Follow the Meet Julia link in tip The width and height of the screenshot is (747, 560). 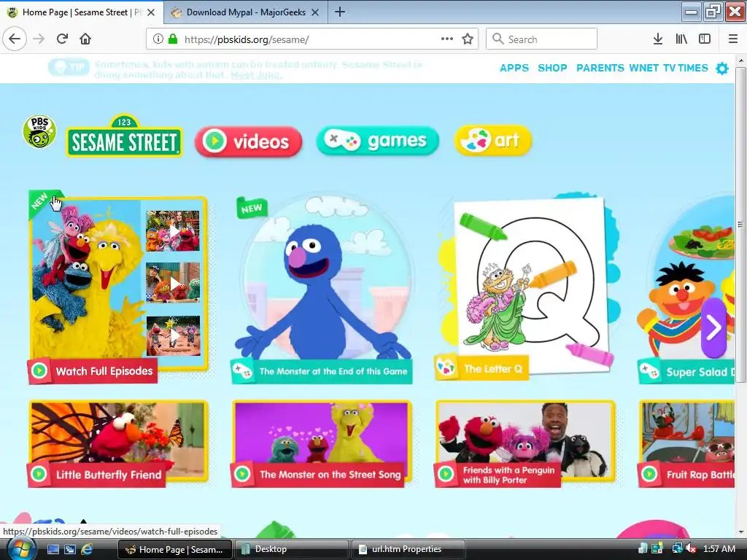coord(257,75)
